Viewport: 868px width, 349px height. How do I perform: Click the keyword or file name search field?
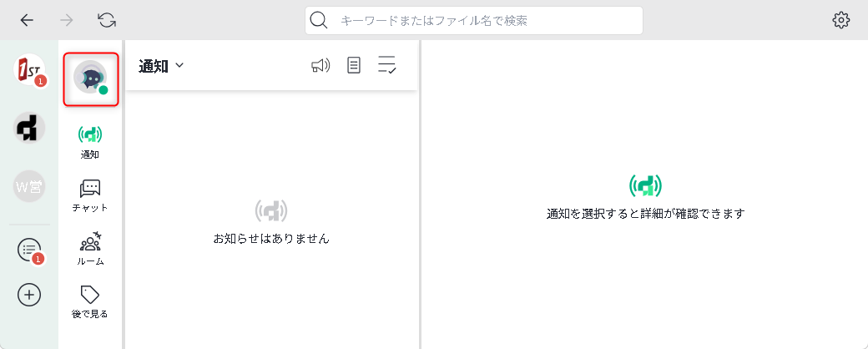tap(484, 20)
